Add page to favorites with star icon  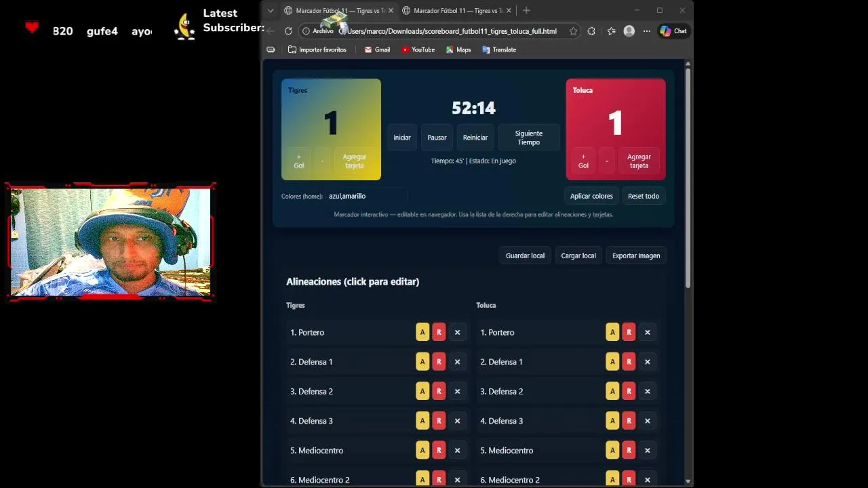click(x=574, y=31)
